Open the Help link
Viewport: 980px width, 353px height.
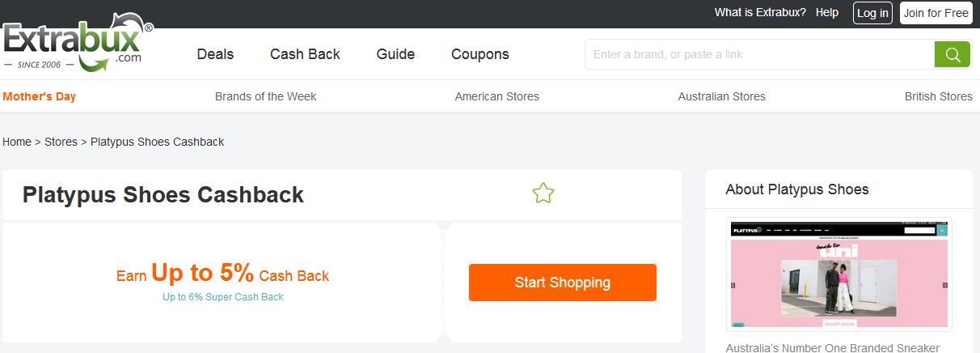coord(827,13)
